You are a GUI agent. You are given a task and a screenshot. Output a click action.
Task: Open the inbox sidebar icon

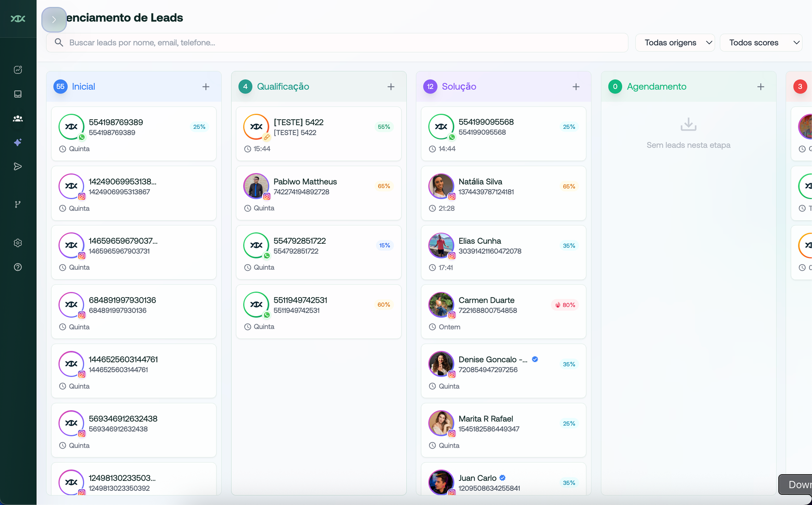[18, 94]
